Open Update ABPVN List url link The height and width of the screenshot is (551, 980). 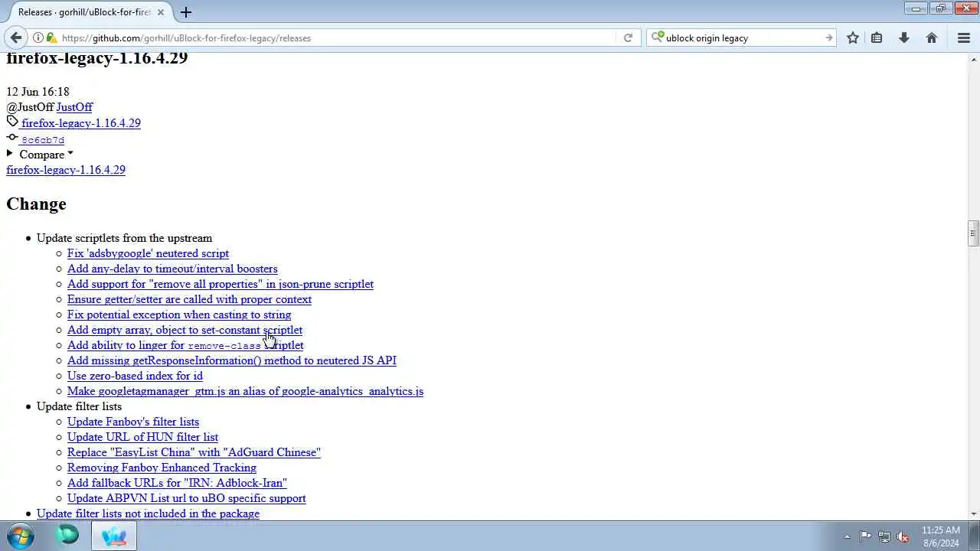click(x=187, y=498)
